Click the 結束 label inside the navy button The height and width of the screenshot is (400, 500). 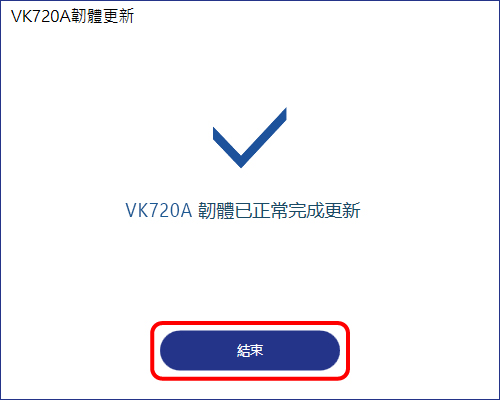pos(250,351)
